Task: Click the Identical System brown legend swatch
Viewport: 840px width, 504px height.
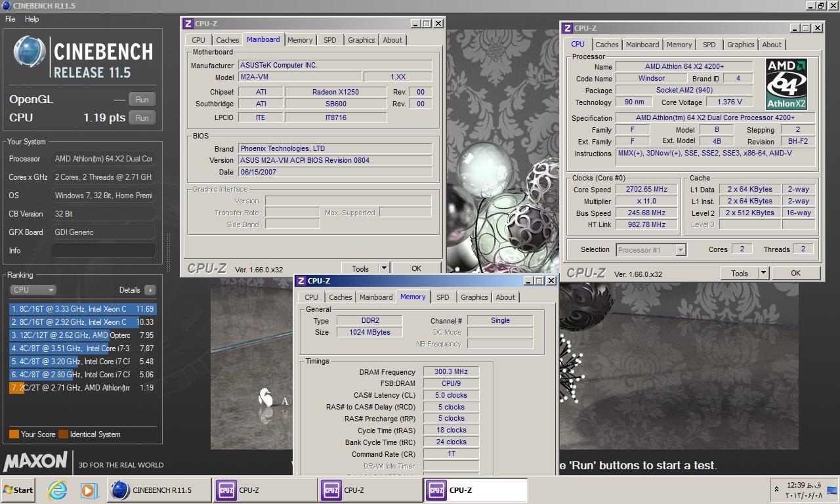Action: 63,434
